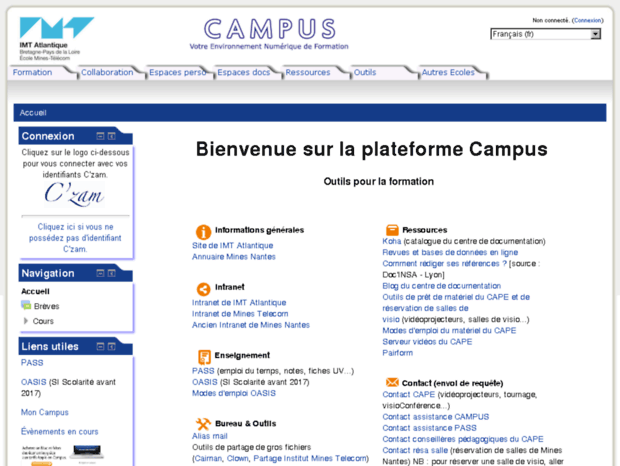This screenshot has height=466, width=620.
Task: Click the Contact envelope icon
Action: pyautogui.click(x=392, y=382)
